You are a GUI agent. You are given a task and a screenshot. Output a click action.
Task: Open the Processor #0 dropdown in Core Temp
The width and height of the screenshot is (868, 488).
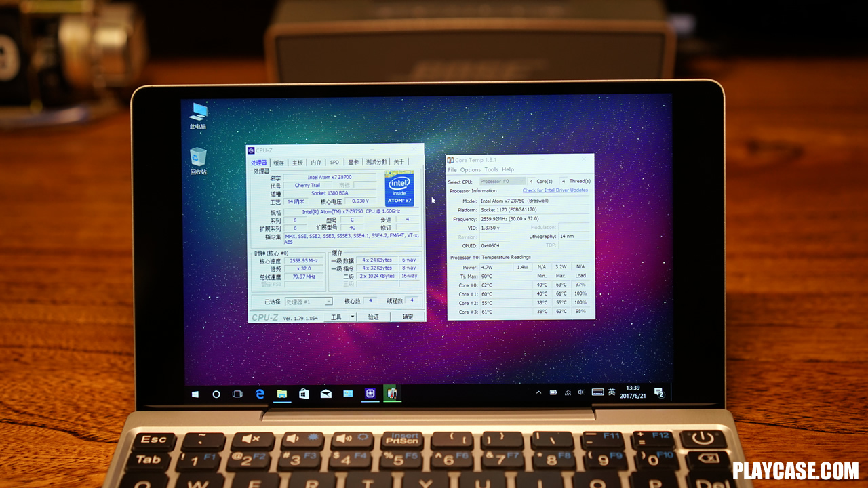pos(502,181)
